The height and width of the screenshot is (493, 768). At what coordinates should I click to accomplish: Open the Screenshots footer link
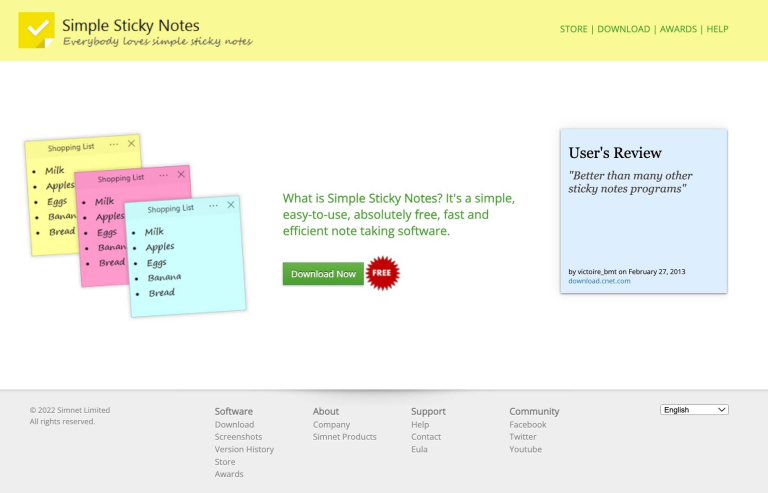238,437
